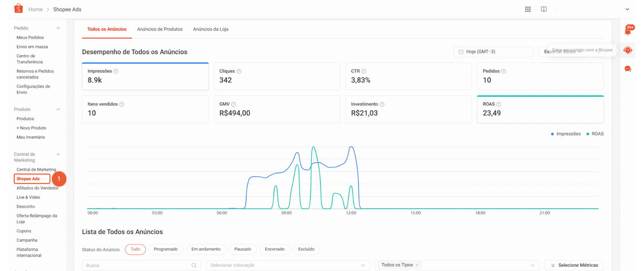The width and height of the screenshot is (644, 271).
Task: Filter ad status by Excluído
Action: tap(306, 249)
